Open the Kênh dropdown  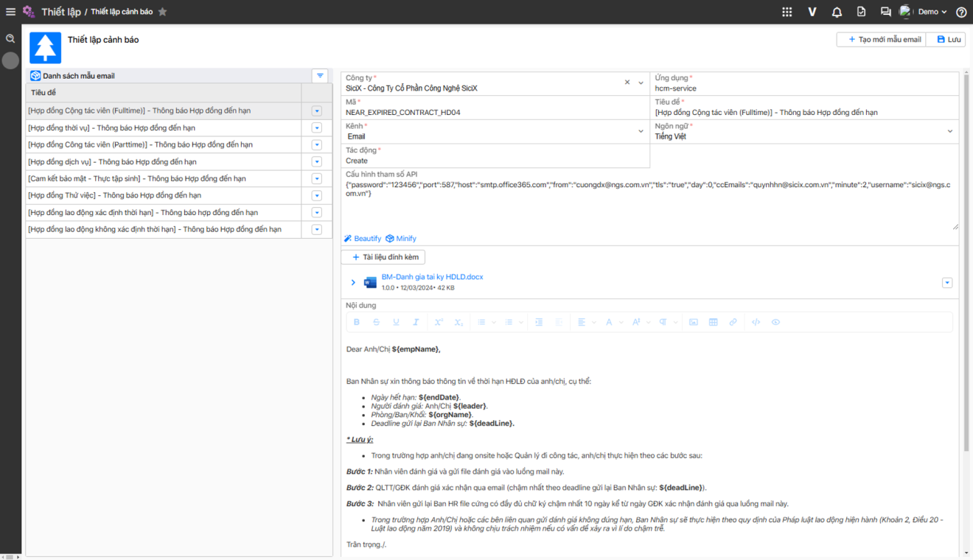[x=641, y=131]
